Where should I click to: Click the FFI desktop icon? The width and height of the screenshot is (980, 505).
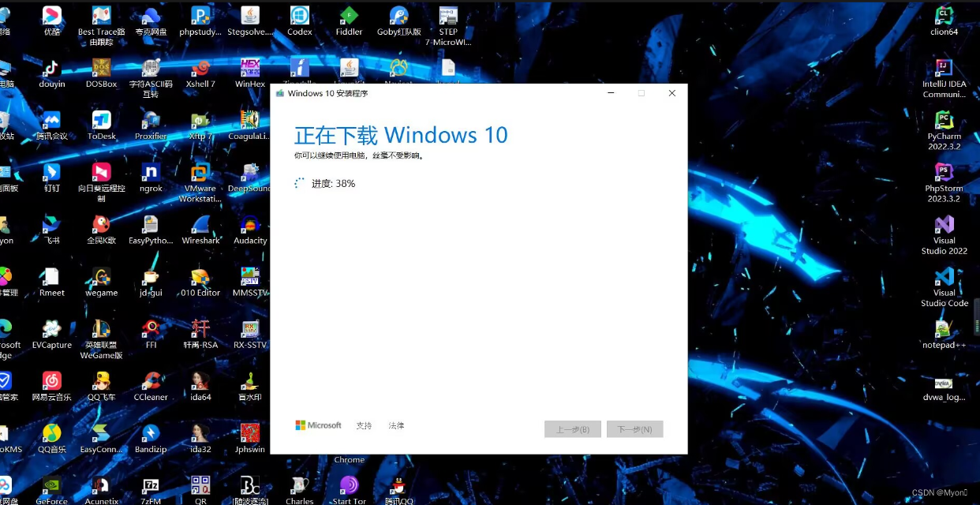[151, 334]
